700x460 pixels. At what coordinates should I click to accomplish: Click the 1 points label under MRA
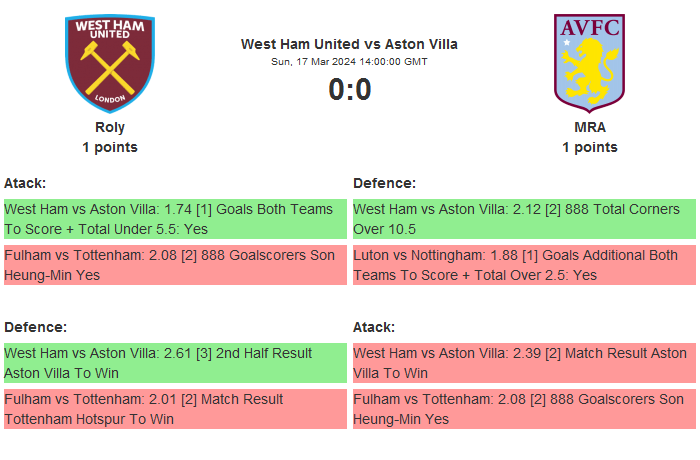pyautogui.click(x=589, y=147)
